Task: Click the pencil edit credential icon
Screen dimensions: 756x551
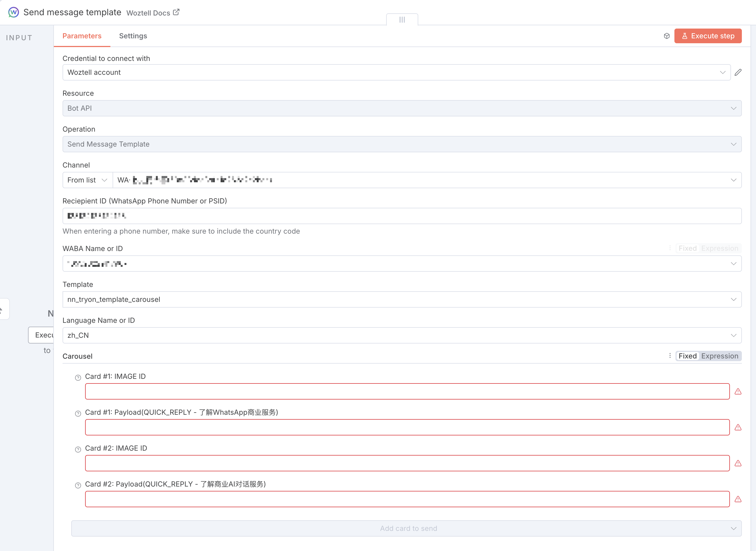Action: tap(738, 72)
